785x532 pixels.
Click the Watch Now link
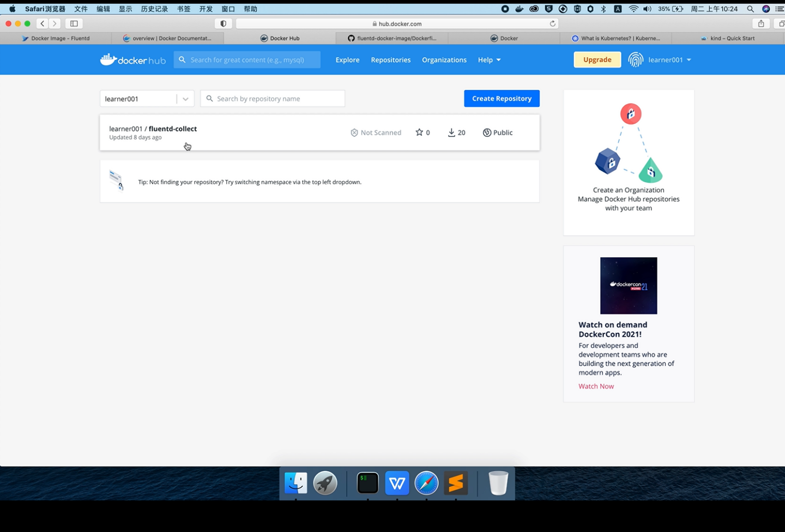coord(596,386)
